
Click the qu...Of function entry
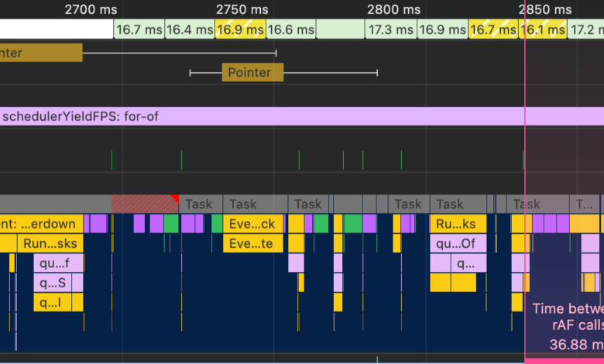click(458, 244)
